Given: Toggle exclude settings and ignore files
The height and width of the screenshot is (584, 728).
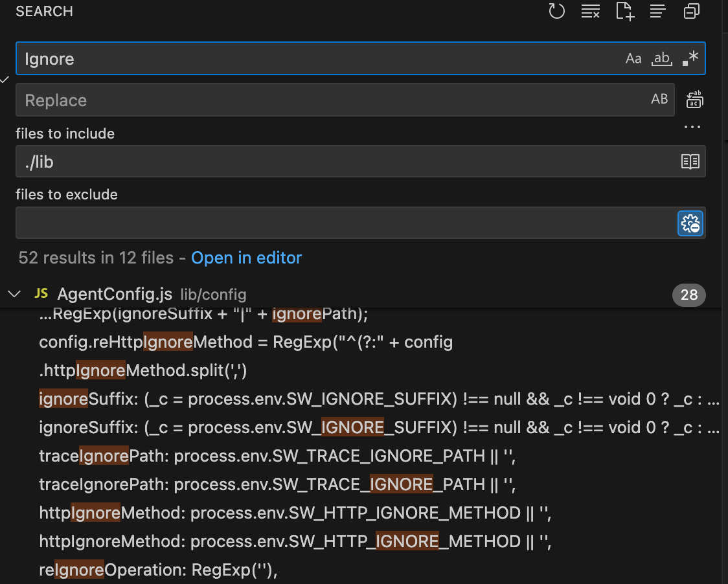Looking at the screenshot, I should pyautogui.click(x=690, y=224).
